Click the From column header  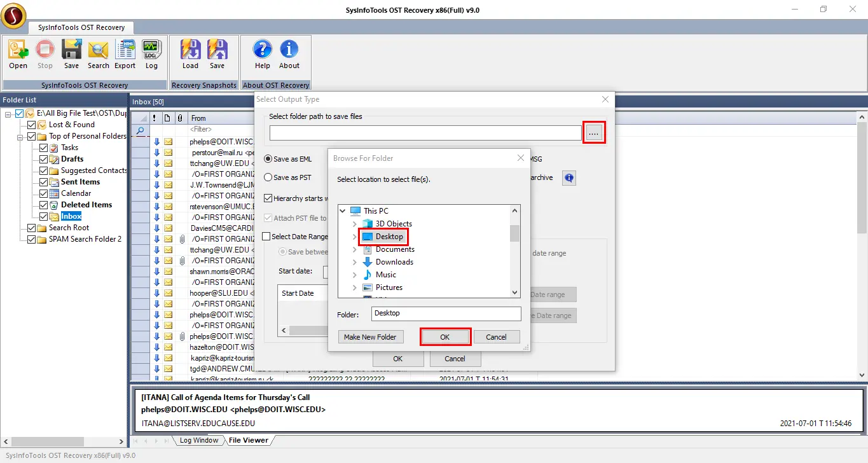pyautogui.click(x=222, y=118)
